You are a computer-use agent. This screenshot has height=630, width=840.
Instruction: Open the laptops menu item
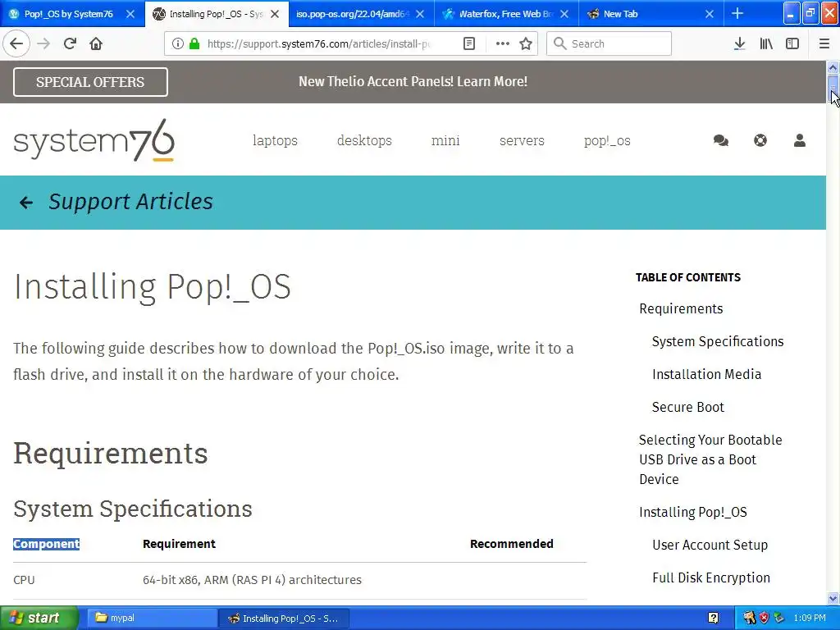(275, 140)
